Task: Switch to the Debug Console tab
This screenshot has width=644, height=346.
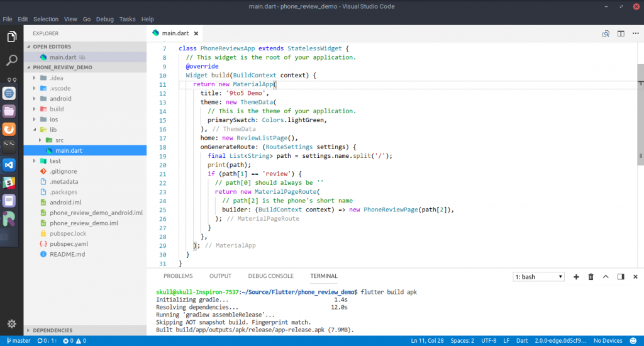Action: 270,276
